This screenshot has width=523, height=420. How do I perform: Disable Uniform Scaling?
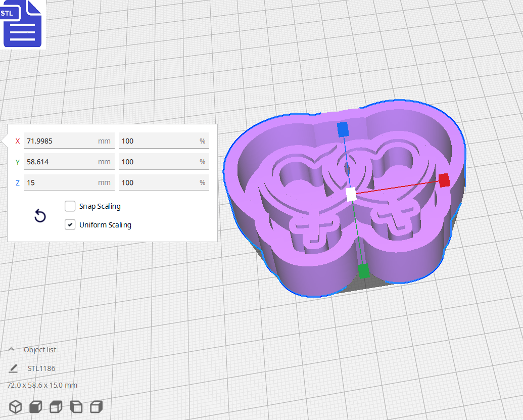pyautogui.click(x=70, y=224)
